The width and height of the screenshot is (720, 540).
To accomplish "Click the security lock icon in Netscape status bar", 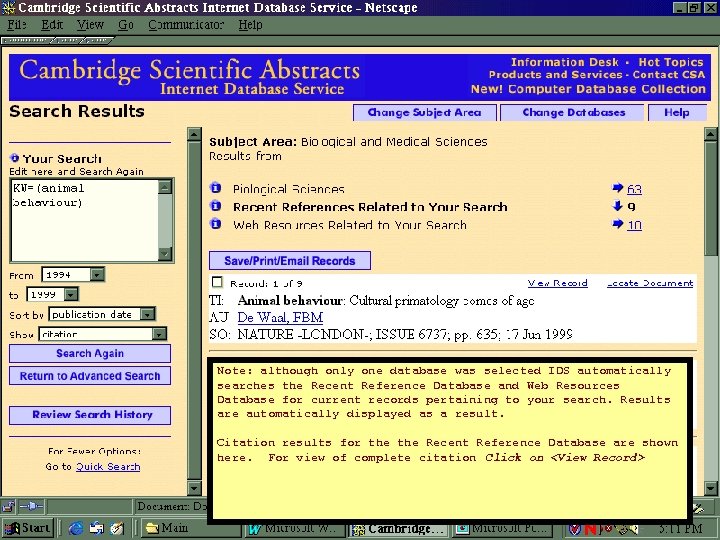I will [8, 507].
